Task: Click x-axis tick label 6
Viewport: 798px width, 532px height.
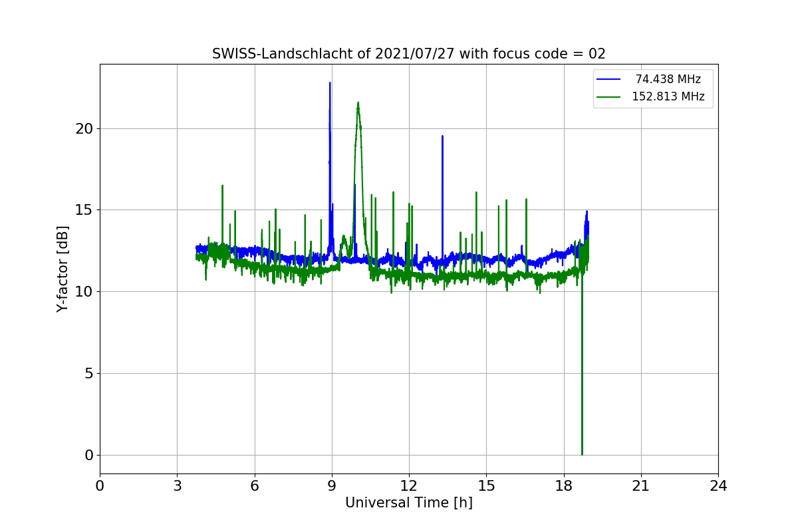Action: tap(255, 486)
